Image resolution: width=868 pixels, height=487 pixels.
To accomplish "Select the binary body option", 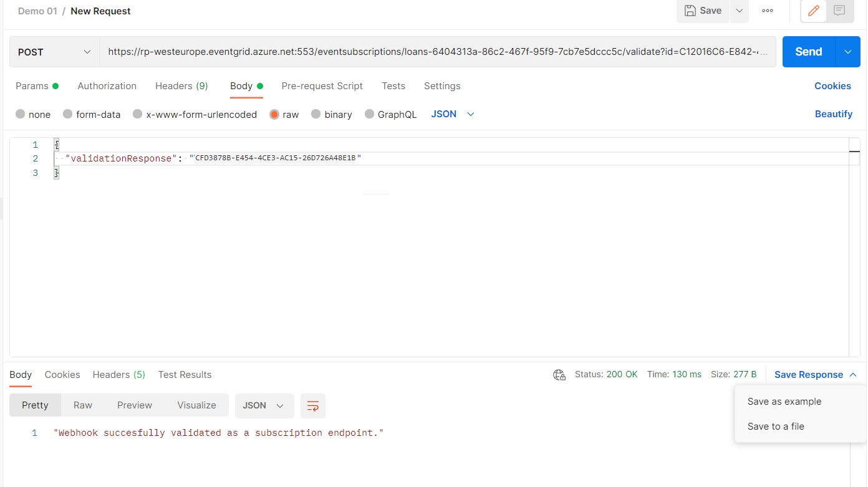I will pos(332,114).
